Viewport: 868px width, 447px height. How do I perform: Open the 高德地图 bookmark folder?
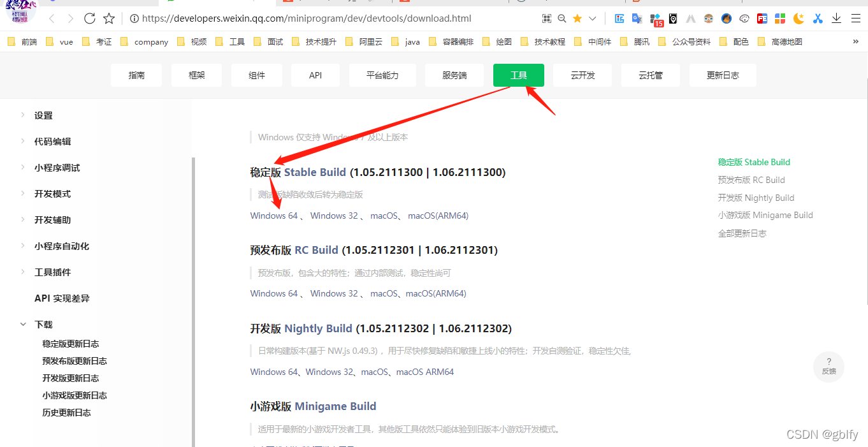779,41
